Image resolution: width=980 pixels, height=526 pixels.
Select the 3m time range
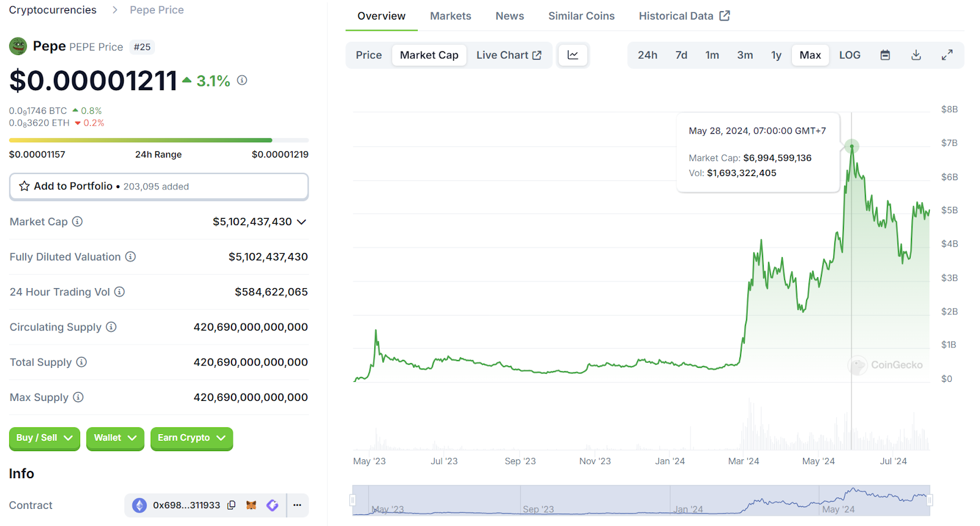pos(745,55)
